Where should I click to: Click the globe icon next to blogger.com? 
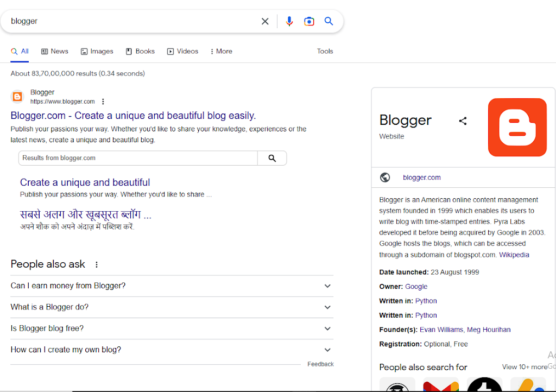pyautogui.click(x=385, y=177)
